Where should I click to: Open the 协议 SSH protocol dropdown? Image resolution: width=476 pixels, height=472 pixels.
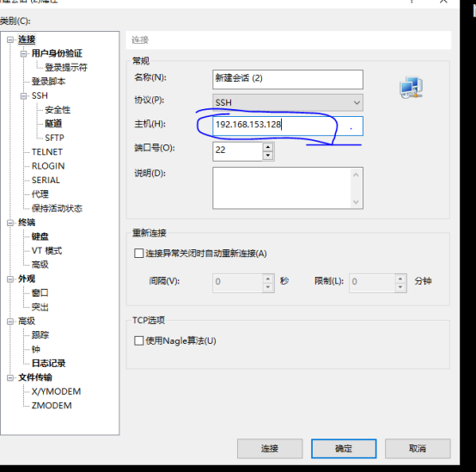tap(288, 102)
